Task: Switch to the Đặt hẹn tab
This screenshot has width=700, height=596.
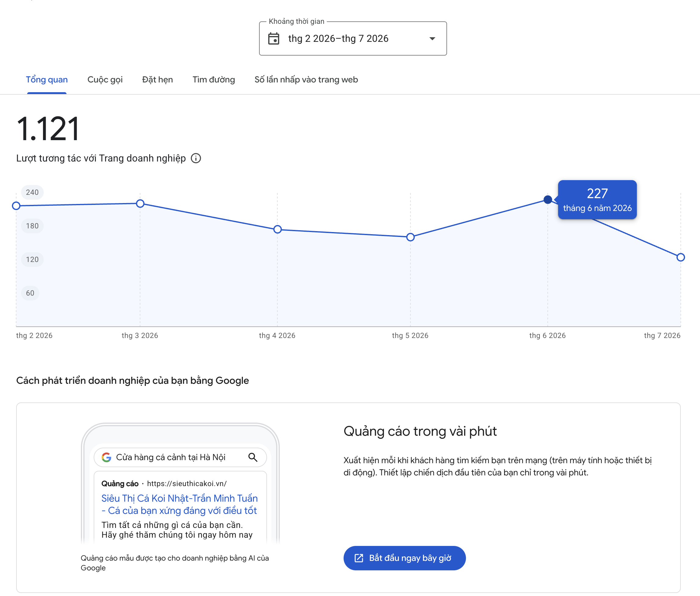Action: (x=157, y=80)
